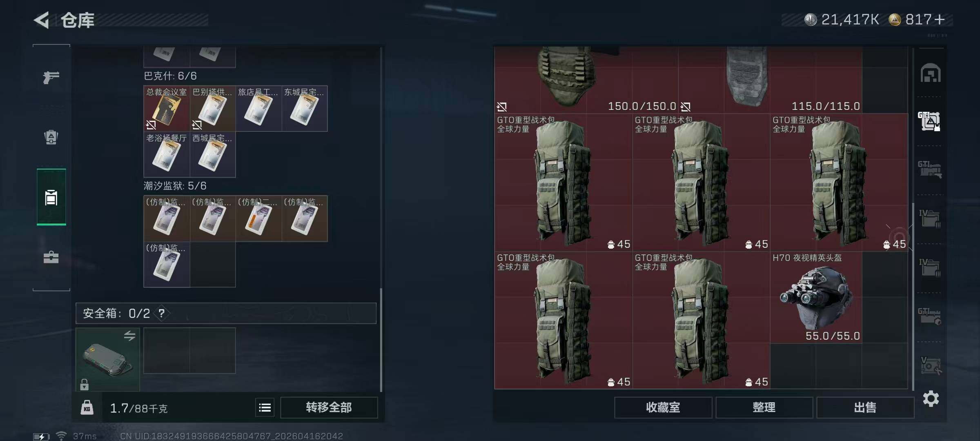Click the lock icon under the safe box case
The image size is (980, 441).
pyautogui.click(x=85, y=384)
